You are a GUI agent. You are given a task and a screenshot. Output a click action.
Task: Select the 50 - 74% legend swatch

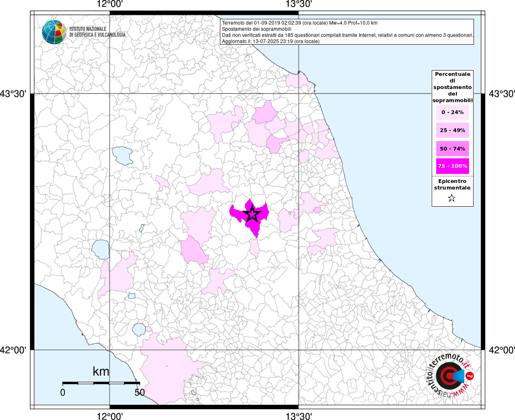click(x=453, y=148)
